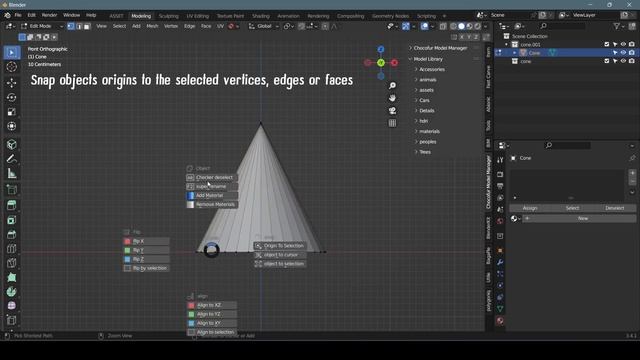Click the blue Z axis gizmo
Screen dimensions: 640x360
381,49
